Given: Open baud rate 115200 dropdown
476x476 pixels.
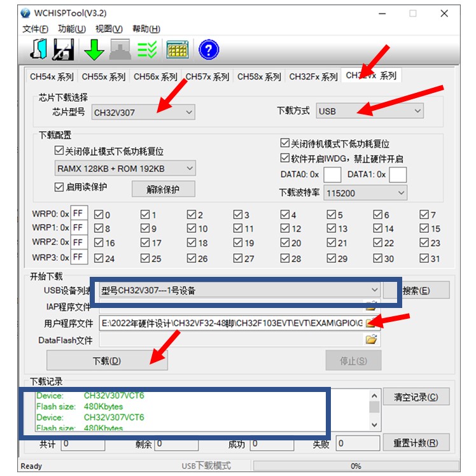Looking at the screenshot, I should pos(365,193).
